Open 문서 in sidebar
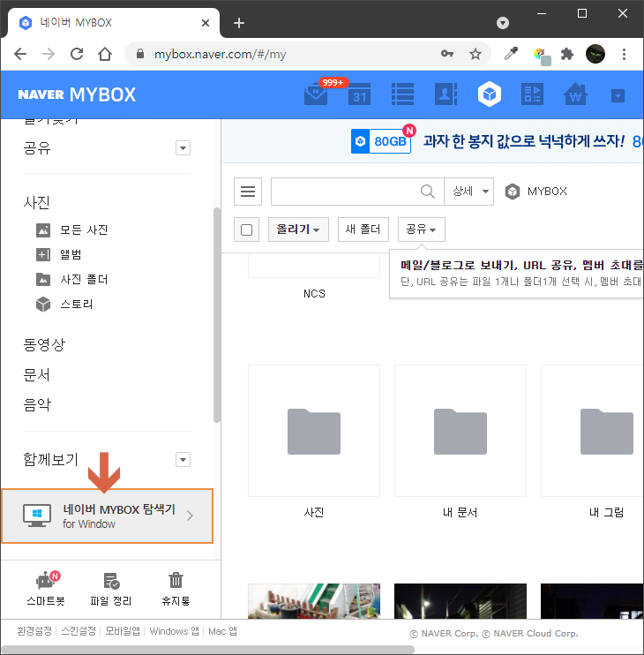This screenshot has height=655, width=644. 37,374
